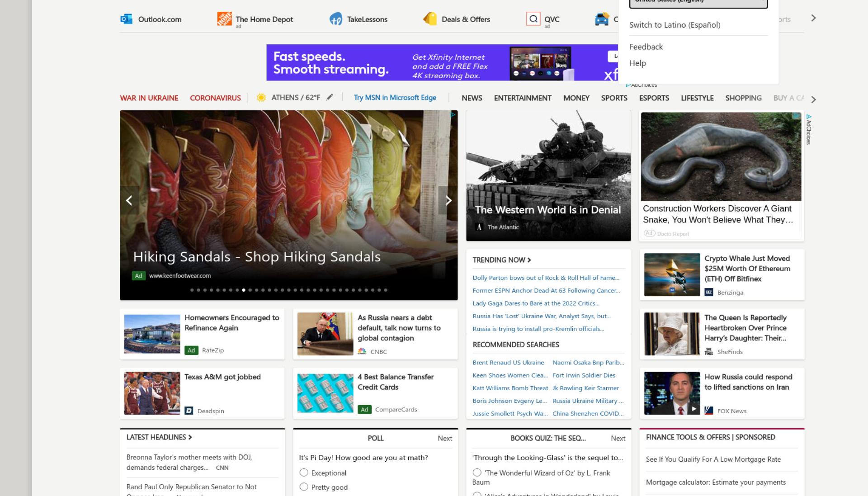This screenshot has width=868, height=496.
Task: Click the SheFinds source icon
Action: [709, 352]
